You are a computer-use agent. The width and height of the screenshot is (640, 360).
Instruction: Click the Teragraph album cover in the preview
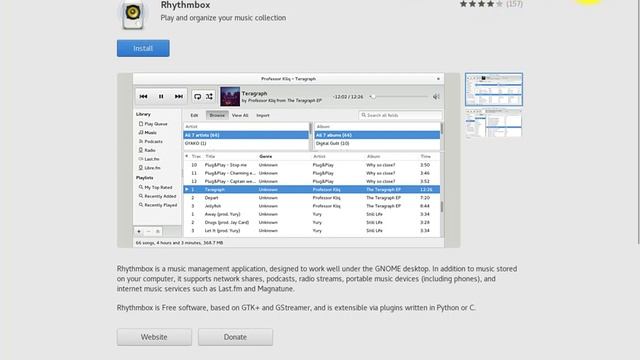point(230,96)
